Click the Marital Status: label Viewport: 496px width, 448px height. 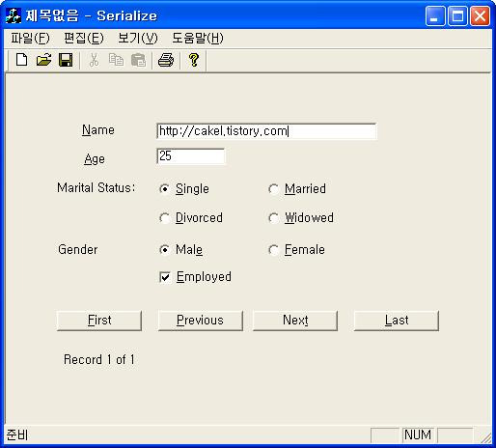(x=96, y=187)
